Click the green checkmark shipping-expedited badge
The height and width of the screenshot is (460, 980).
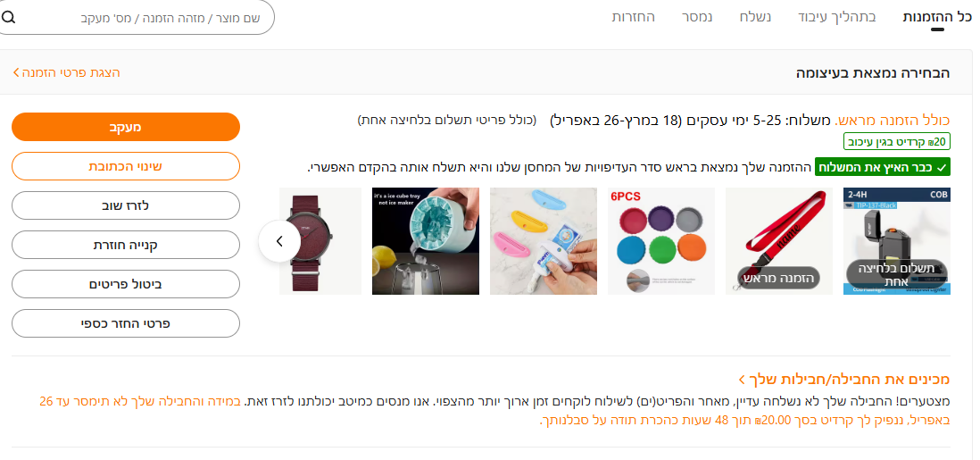(883, 167)
